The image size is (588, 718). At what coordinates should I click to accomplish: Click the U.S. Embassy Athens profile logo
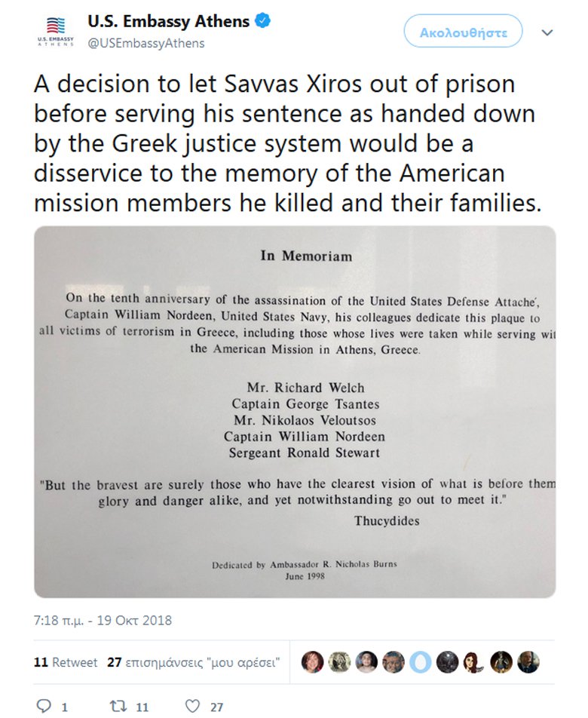click(x=55, y=31)
